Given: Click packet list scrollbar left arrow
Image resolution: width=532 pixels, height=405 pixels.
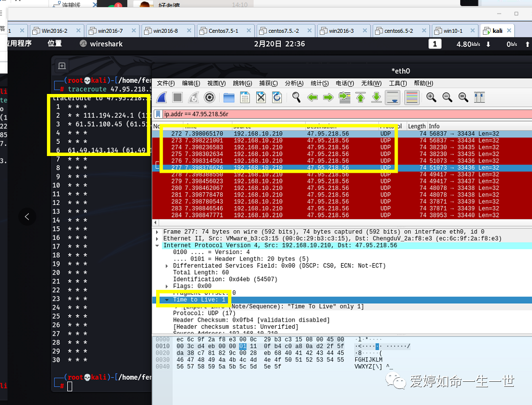Looking at the screenshot, I should pos(156,223).
